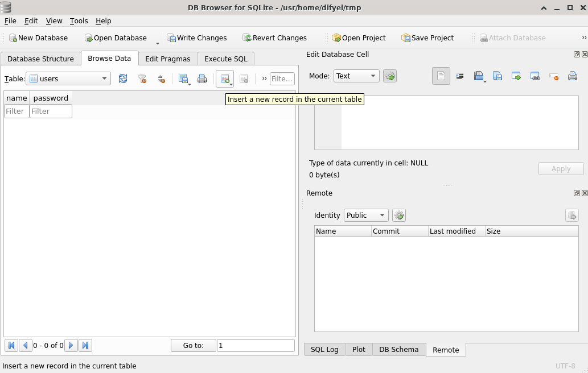Open the link icon in cell editor

[535, 76]
